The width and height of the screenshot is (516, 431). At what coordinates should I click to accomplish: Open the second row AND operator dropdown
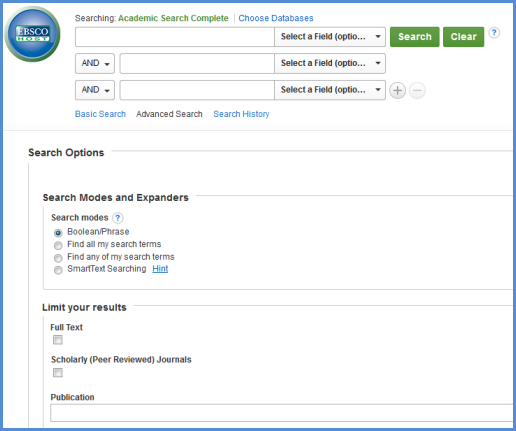(95, 63)
